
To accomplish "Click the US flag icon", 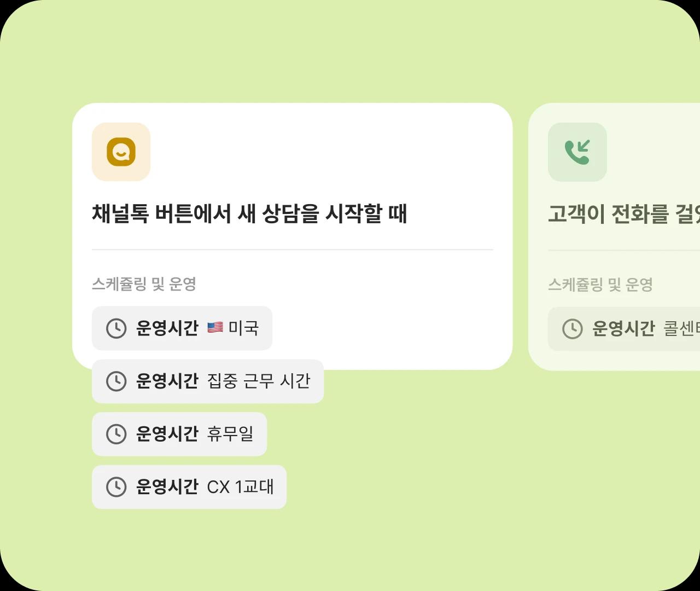I will point(215,328).
